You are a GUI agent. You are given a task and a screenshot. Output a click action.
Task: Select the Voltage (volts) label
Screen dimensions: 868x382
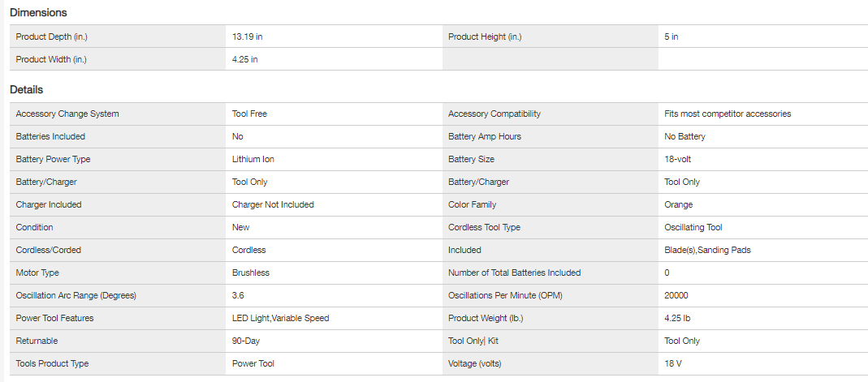coord(475,363)
